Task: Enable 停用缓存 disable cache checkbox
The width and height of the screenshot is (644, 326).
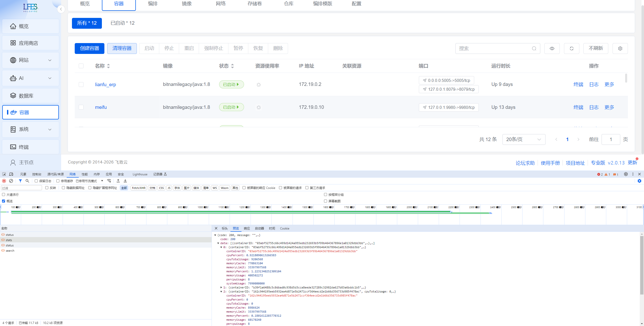Action: pos(58,181)
